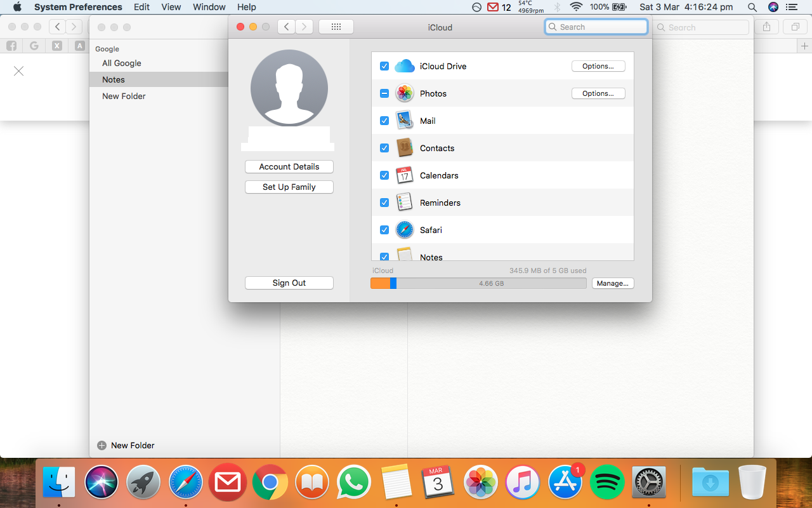The image size is (812, 508).
Task: Open the Trash in the Dock
Action: coord(752,482)
